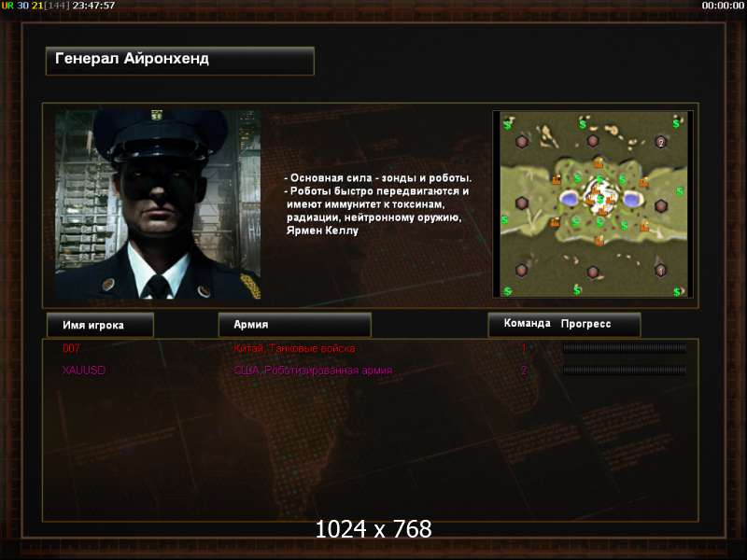The image size is (747, 560).
Task: Click the "Команда" header label
Action: tap(527, 323)
